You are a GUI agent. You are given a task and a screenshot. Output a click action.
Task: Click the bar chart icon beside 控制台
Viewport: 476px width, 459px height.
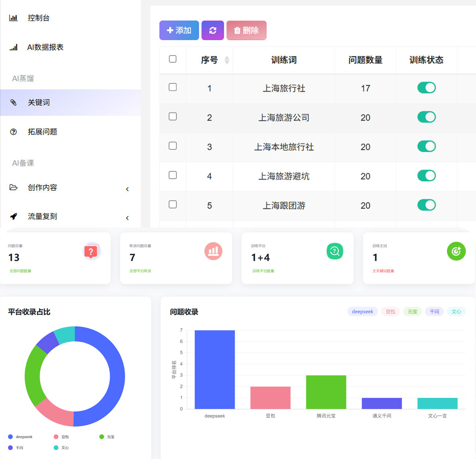pos(14,18)
